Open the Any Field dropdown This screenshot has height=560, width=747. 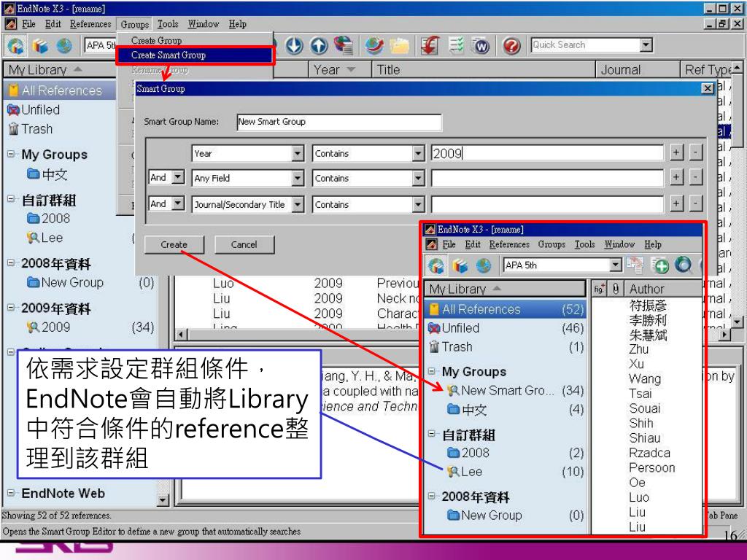coord(298,178)
